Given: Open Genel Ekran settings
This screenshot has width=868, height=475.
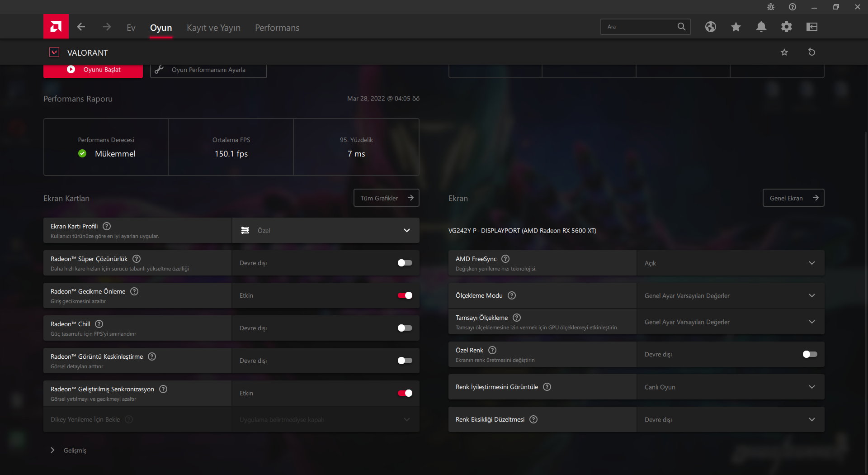Looking at the screenshot, I should [x=793, y=198].
